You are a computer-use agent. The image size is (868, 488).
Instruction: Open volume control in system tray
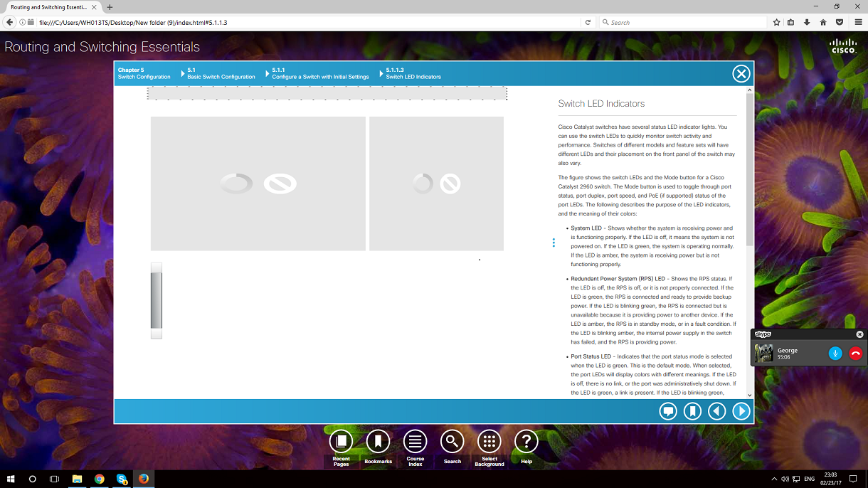(x=785, y=479)
